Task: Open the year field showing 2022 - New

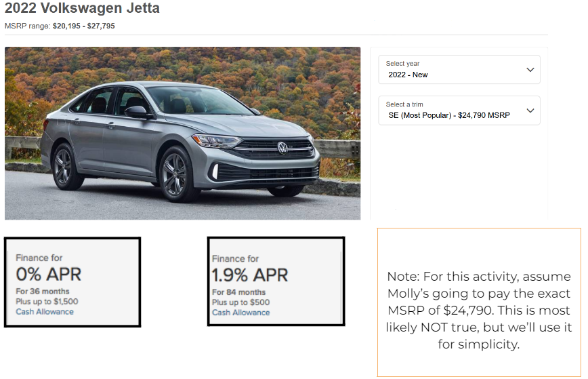Action: [x=408, y=75]
